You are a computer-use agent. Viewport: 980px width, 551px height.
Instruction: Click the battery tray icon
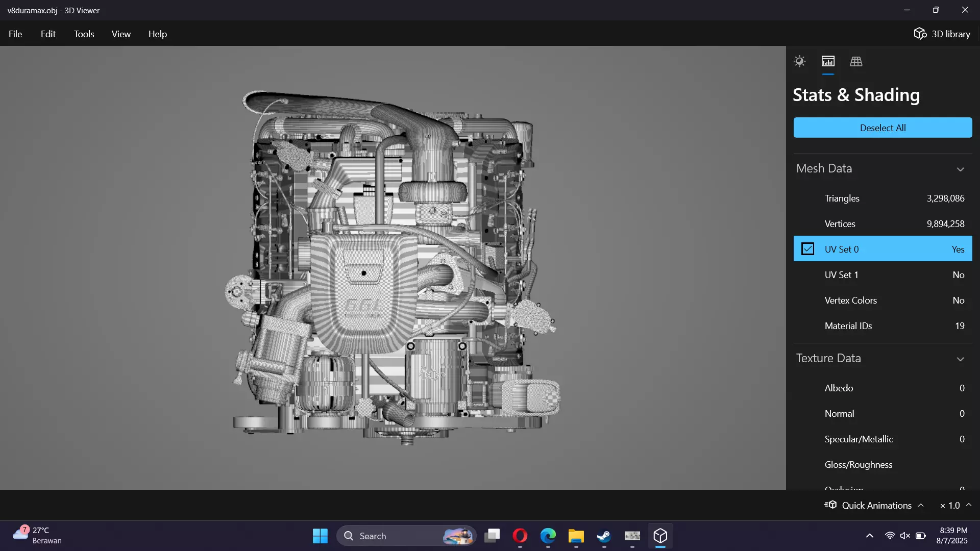[x=921, y=536]
